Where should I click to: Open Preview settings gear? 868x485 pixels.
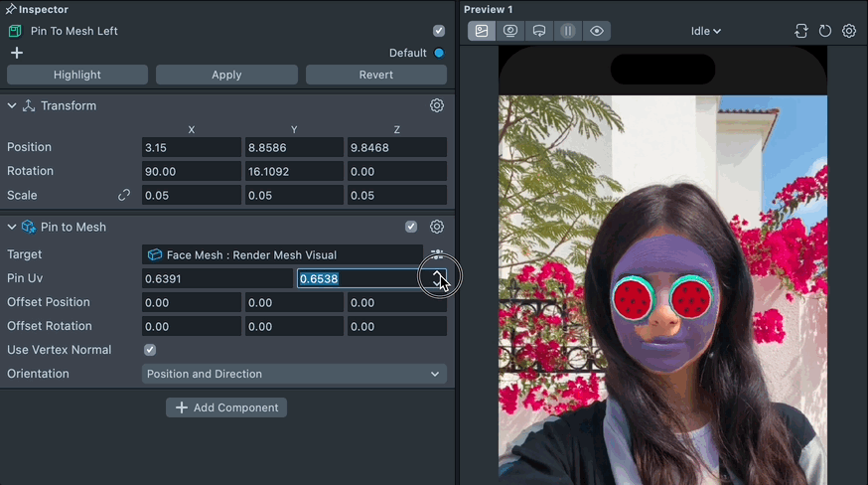point(849,31)
